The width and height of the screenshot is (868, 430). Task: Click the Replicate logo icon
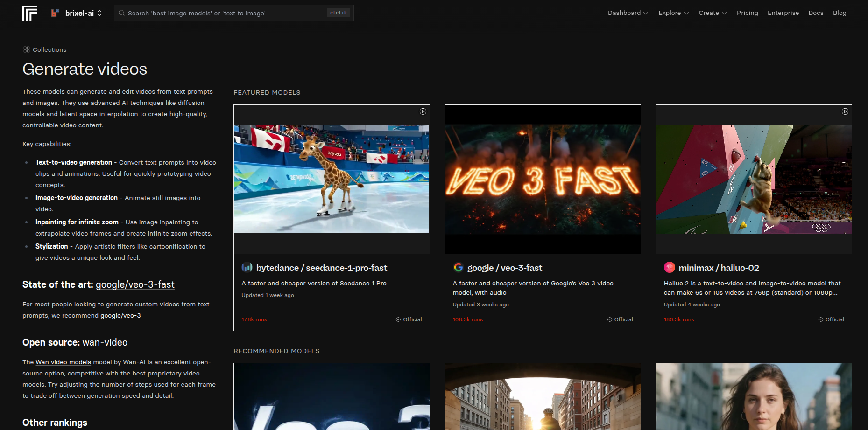click(x=30, y=13)
